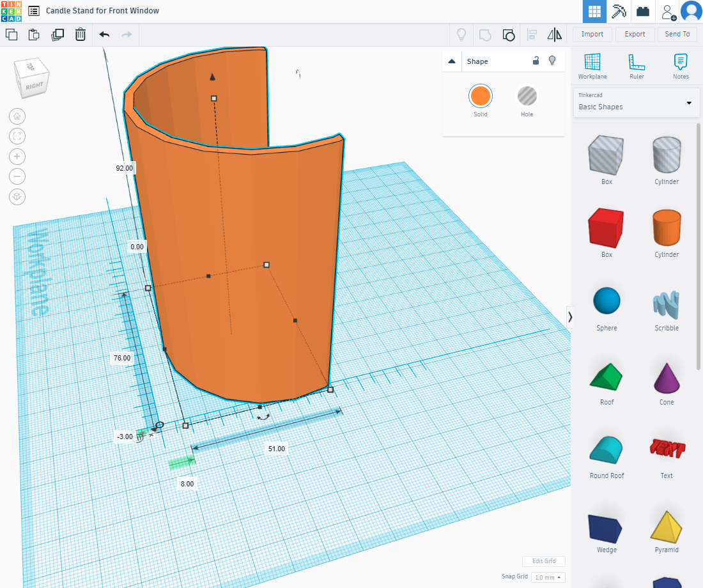Select the Notes tool
Screen dimensions: 703x588
pyautogui.click(x=681, y=66)
